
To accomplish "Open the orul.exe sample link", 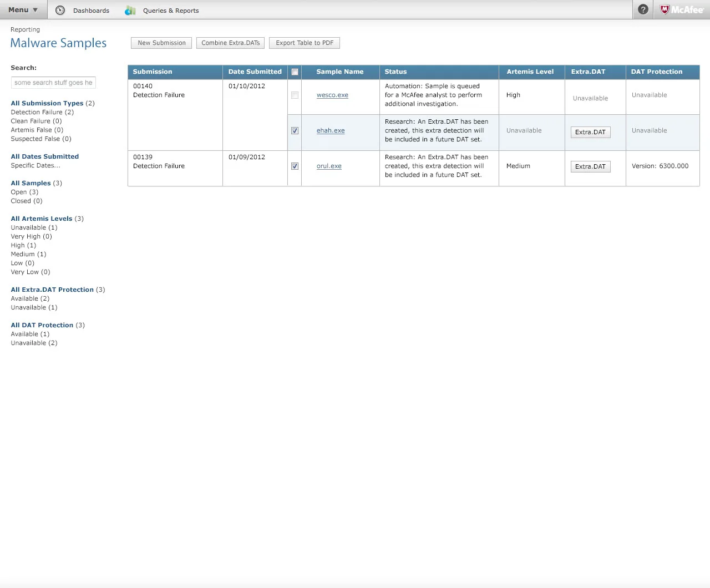I will [329, 166].
